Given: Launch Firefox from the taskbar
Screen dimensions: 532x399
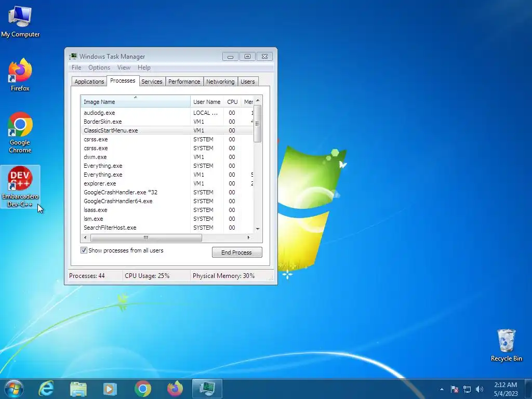Looking at the screenshot, I should [175, 389].
